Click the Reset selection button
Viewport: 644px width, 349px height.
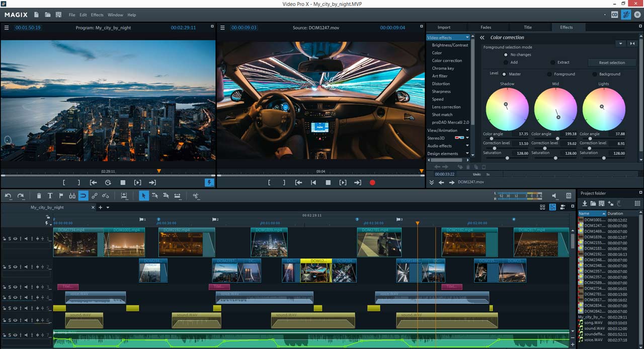(612, 62)
